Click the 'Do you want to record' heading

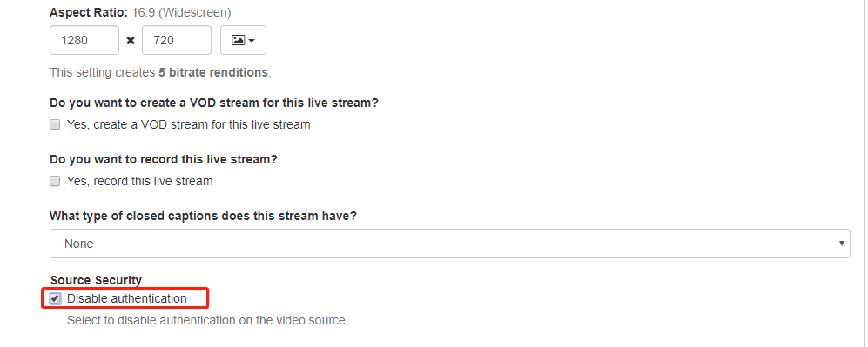click(164, 160)
